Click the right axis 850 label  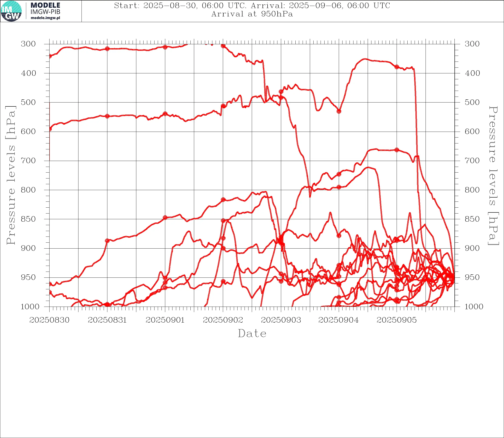pyautogui.click(x=472, y=219)
